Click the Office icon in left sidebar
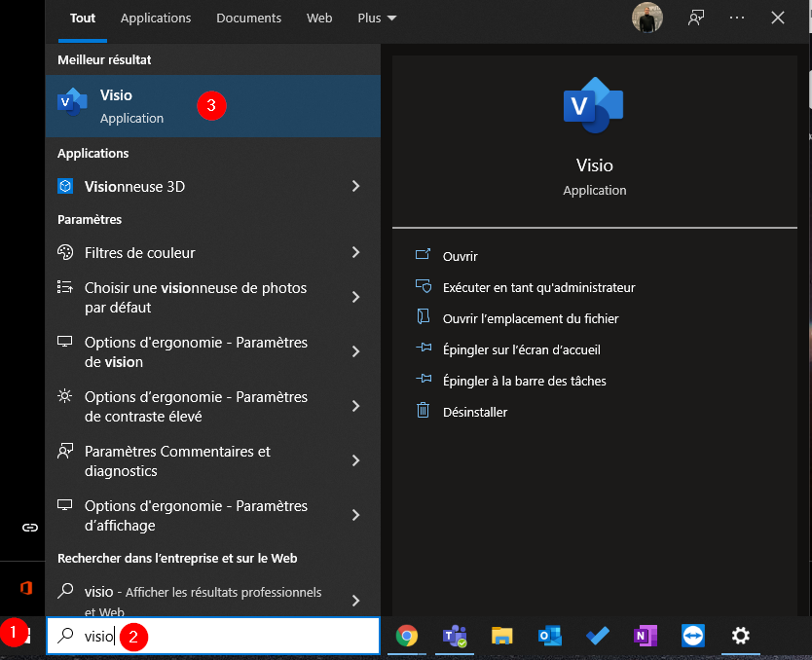Viewport: 812px width, 660px height. pyautogui.click(x=26, y=588)
